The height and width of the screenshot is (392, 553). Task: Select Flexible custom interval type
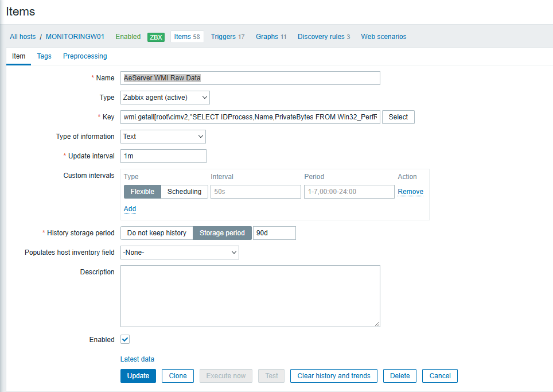pyautogui.click(x=142, y=192)
